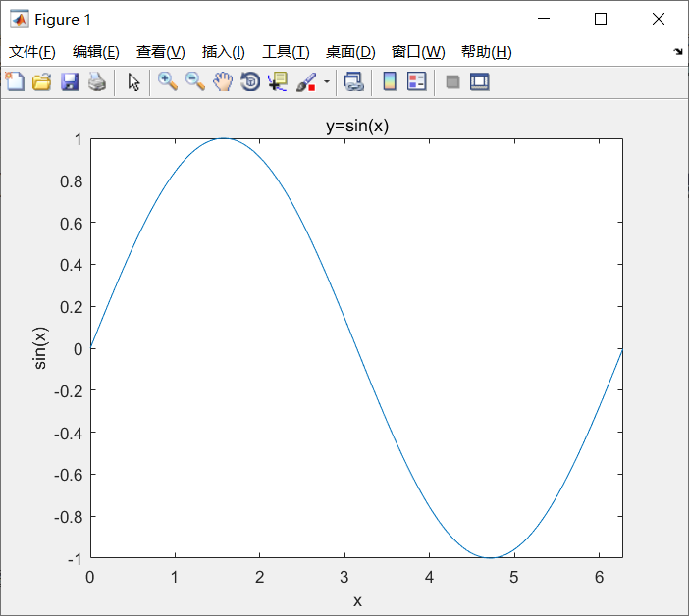Viewport: 689px width, 616px height.
Task: Click the New Figure toolbar icon
Action: point(15,81)
